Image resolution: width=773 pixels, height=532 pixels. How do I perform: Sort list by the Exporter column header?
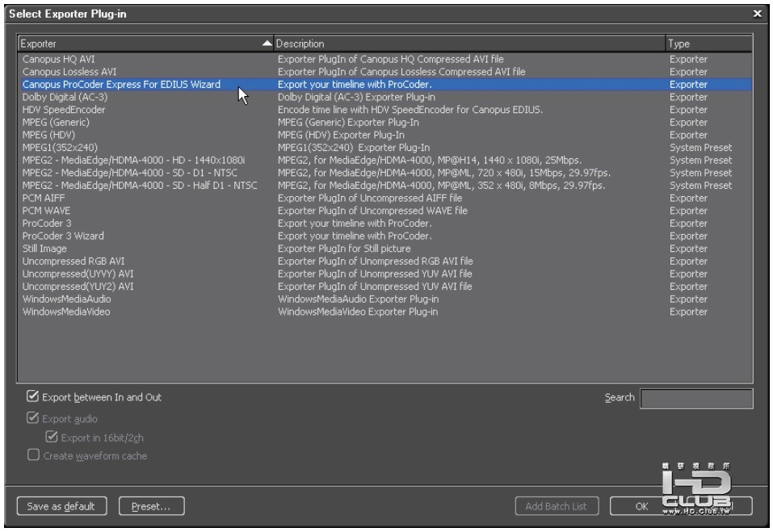click(x=146, y=44)
